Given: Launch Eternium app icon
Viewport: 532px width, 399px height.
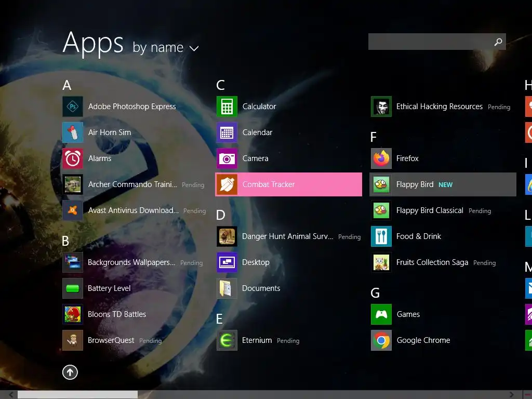Looking at the screenshot, I should coord(227,340).
